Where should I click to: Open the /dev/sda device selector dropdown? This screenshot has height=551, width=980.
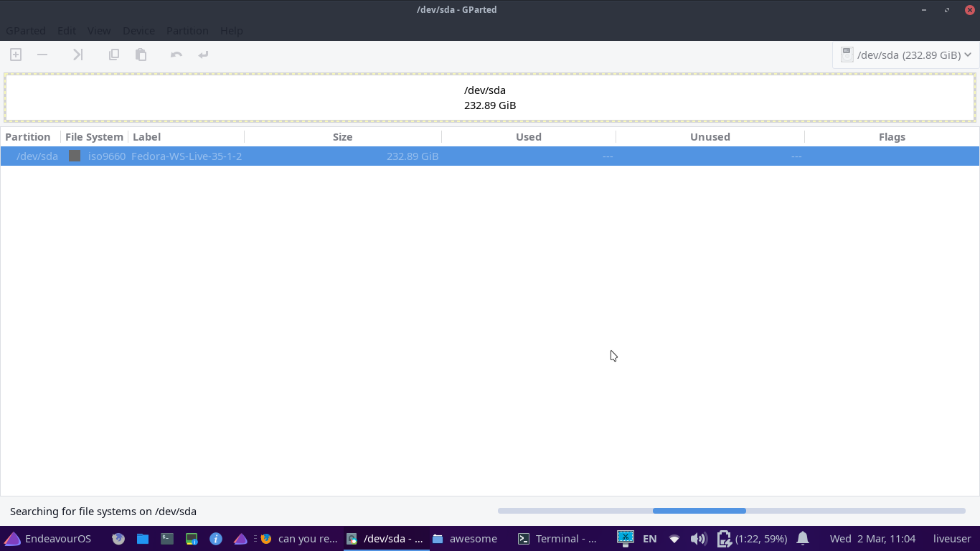[906, 55]
